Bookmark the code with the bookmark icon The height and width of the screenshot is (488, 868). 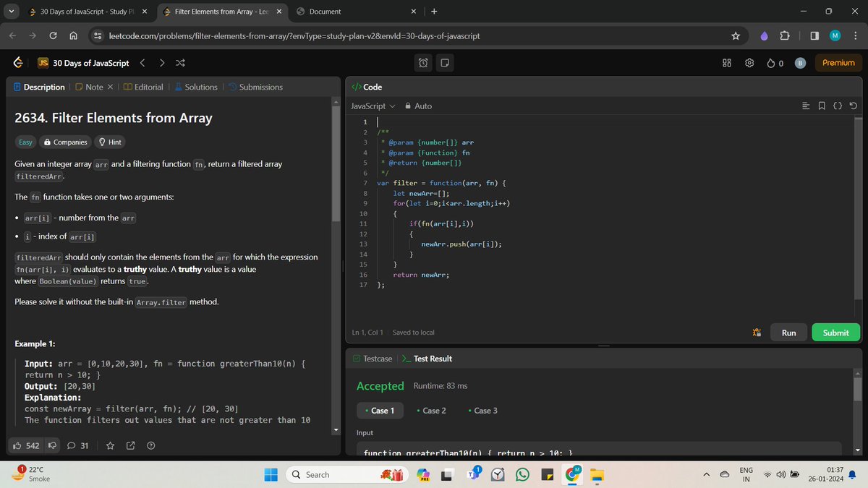point(822,106)
